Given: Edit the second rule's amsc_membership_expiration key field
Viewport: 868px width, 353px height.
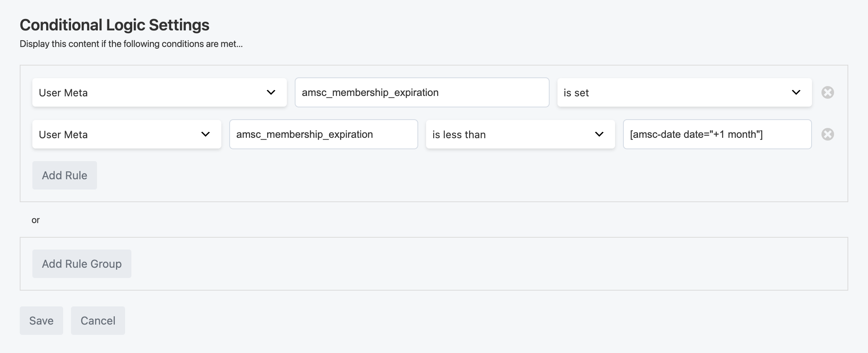Looking at the screenshot, I should pos(323,134).
